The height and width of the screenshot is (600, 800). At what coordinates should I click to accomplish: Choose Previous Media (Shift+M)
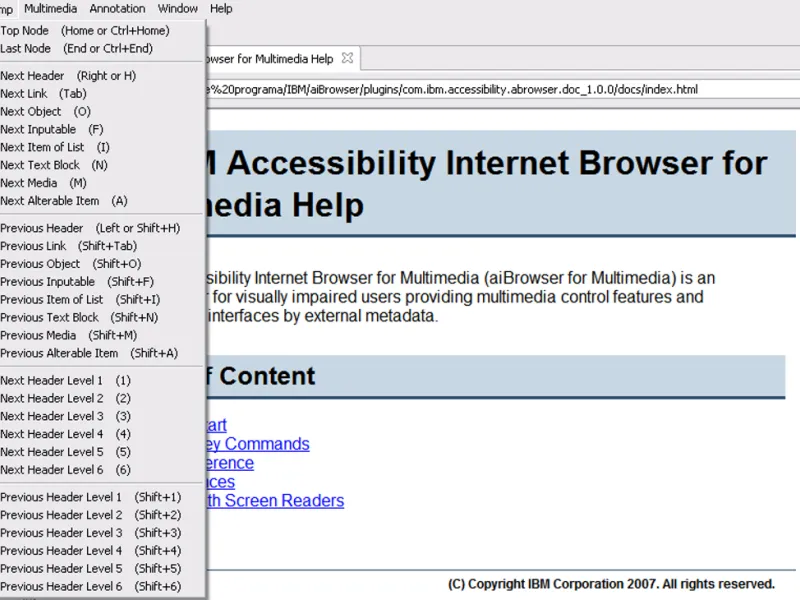(102, 335)
